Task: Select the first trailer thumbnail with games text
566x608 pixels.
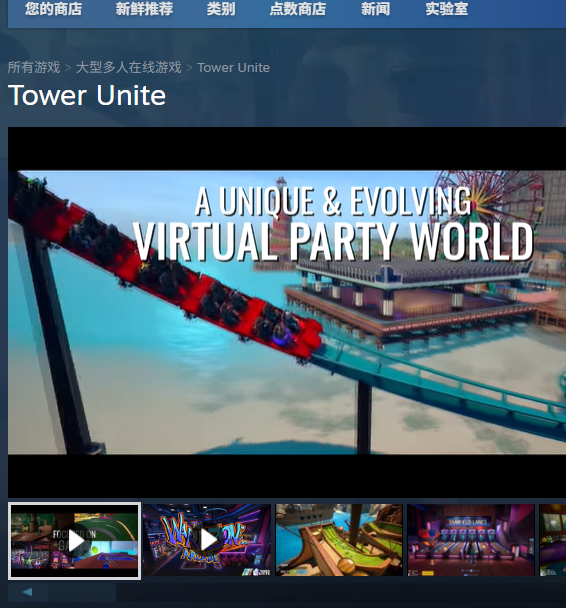Action: coord(74,541)
